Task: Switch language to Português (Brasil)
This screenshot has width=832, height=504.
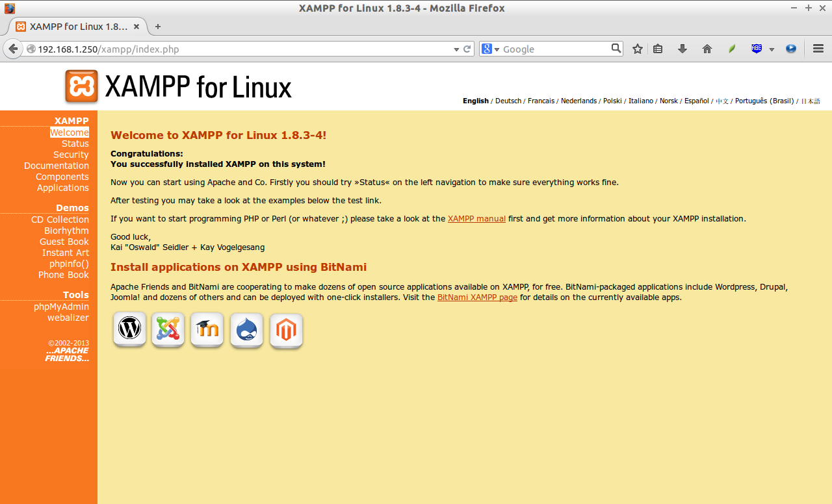Action: tap(764, 101)
